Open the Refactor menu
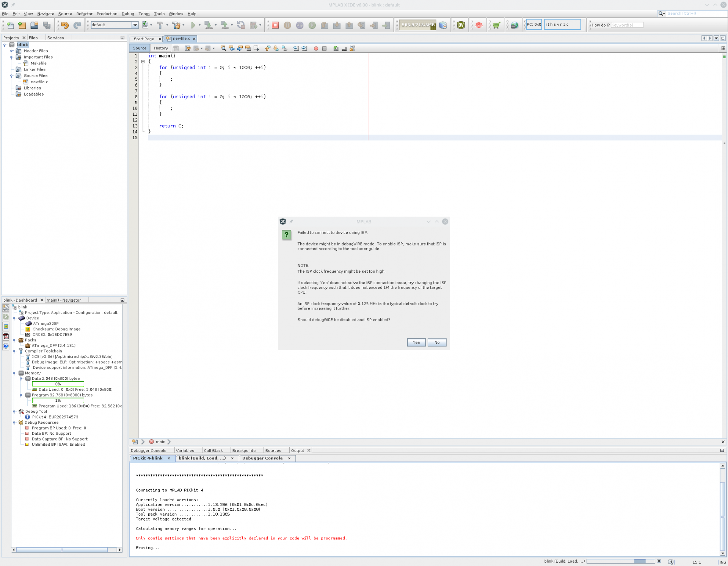 pos(84,14)
